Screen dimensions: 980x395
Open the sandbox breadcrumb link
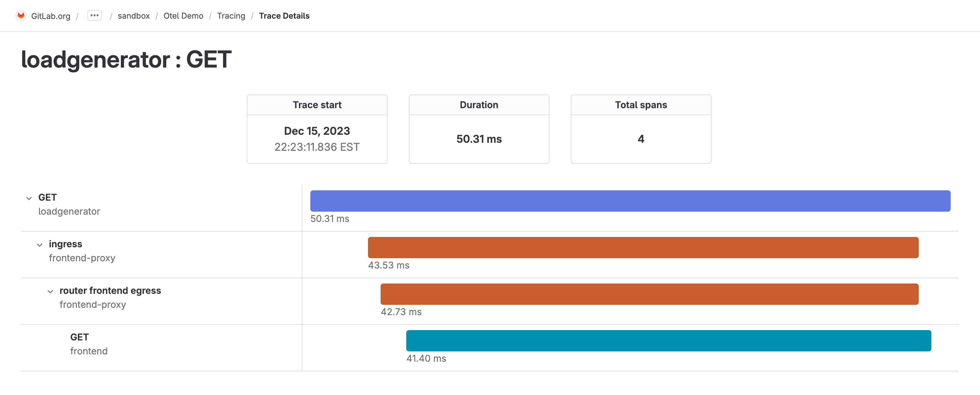click(134, 16)
